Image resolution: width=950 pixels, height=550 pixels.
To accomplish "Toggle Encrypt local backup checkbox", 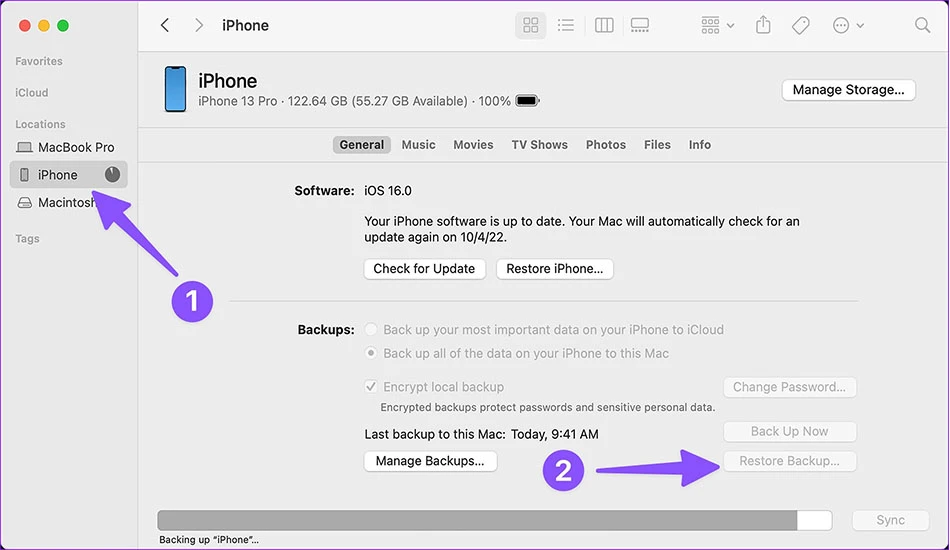I will [x=371, y=386].
